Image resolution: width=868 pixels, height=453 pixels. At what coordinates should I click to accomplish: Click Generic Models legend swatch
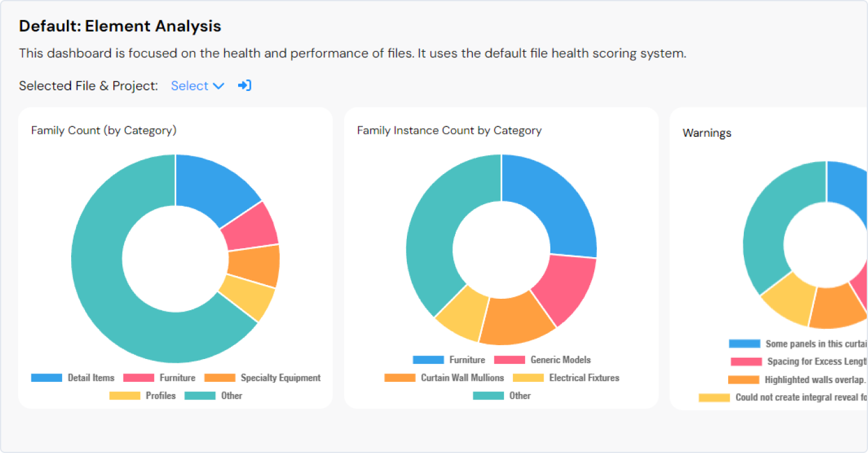tap(509, 360)
